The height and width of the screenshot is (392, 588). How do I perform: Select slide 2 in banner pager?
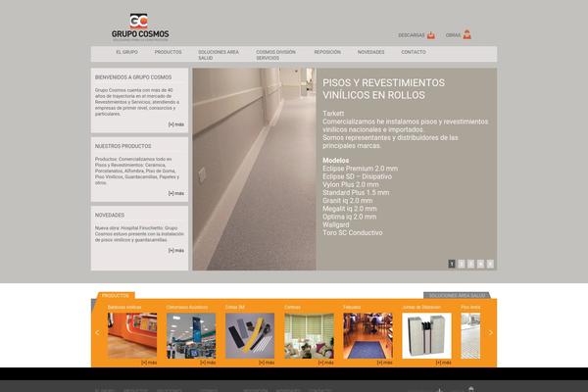(462, 264)
